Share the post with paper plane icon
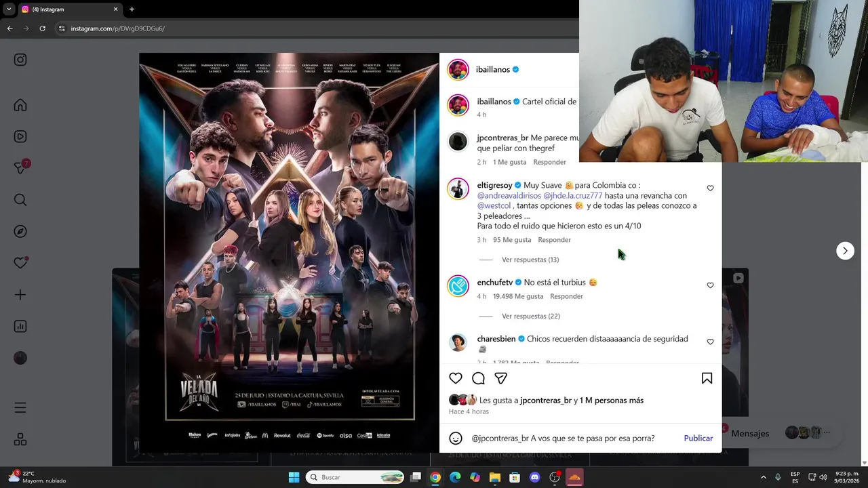The image size is (868, 488). point(500,378)
